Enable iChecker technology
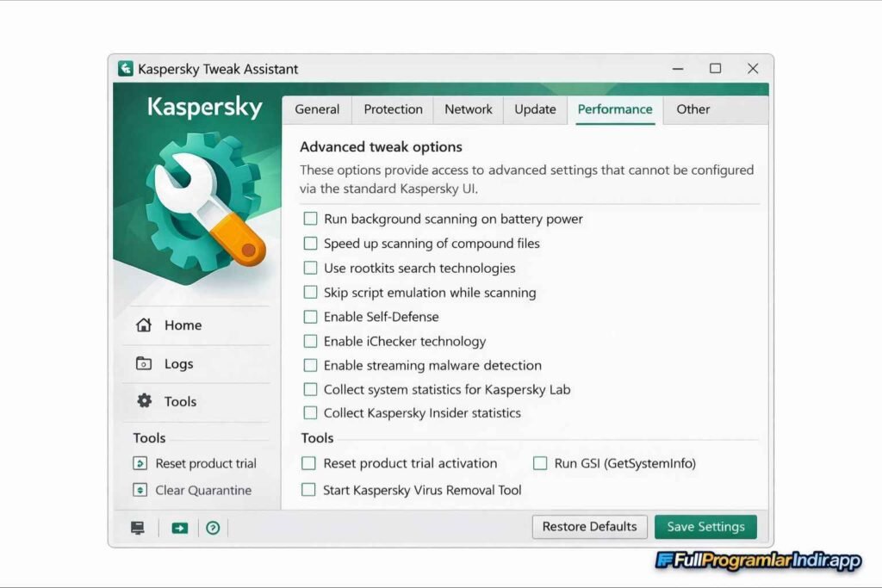The height and width of the screenshot is (588, 882). click(311, 341)
